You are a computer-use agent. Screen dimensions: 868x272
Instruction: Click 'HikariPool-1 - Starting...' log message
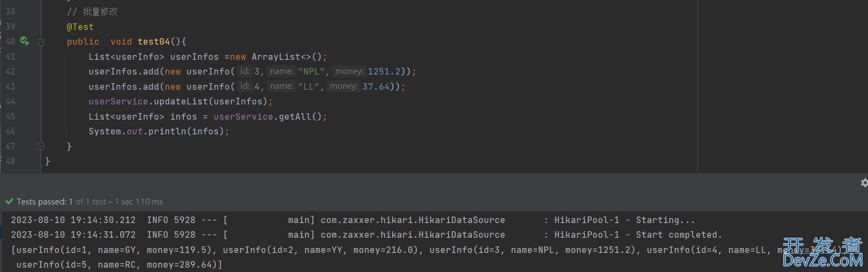tap(625, 220)
